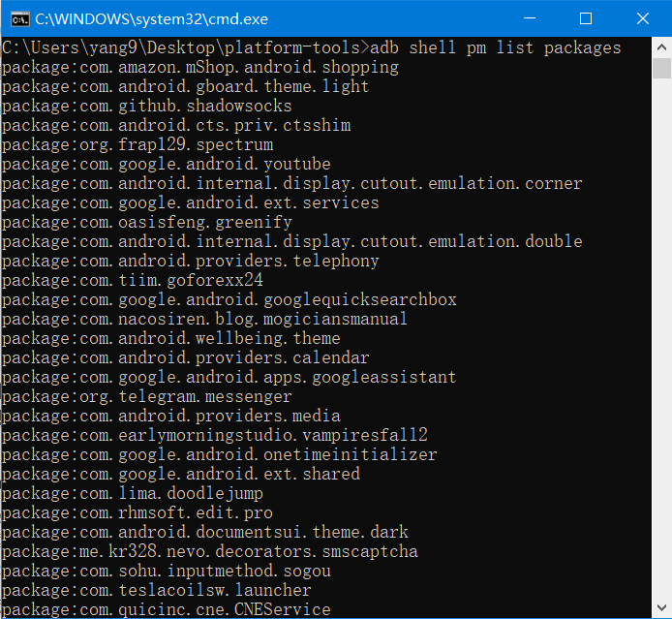Viewport: 672px width, 619px height.
Task: Click the scrollbar down arrow
Action: [x=661, y=607]
